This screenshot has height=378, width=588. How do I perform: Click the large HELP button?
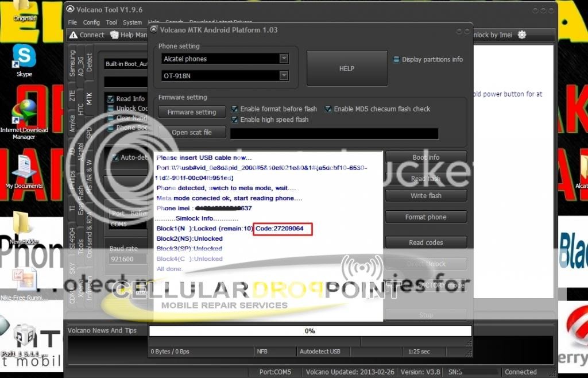pos(347,68)
